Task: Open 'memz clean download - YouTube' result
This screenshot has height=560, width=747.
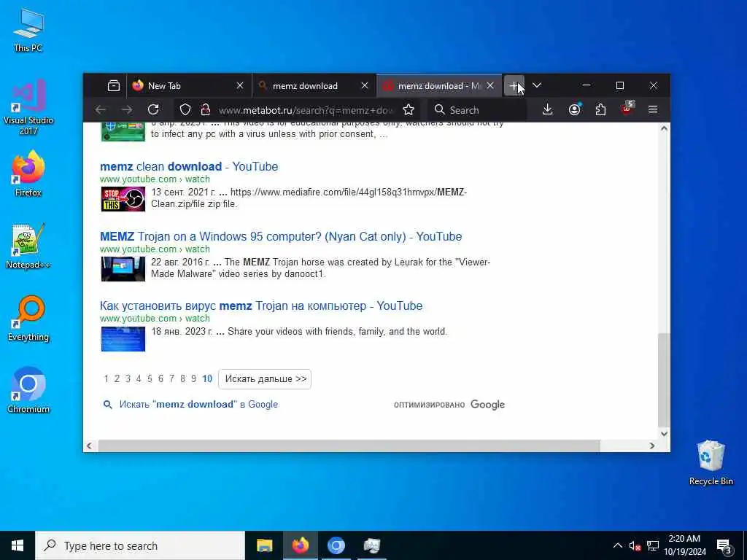Action: 189,166
